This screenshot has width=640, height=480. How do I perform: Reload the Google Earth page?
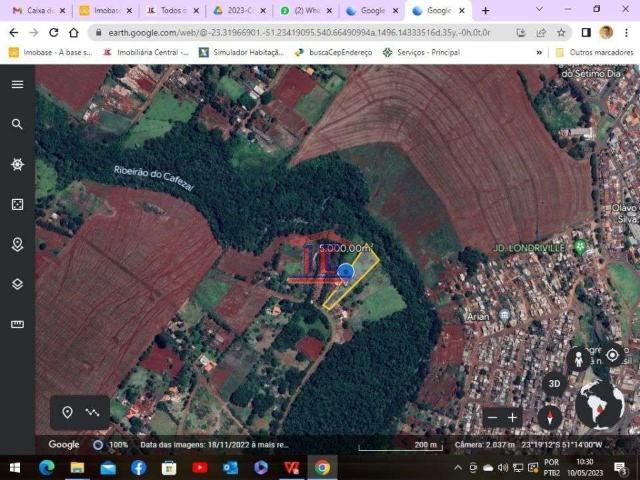pyautogui.click(x=53, y=33)
